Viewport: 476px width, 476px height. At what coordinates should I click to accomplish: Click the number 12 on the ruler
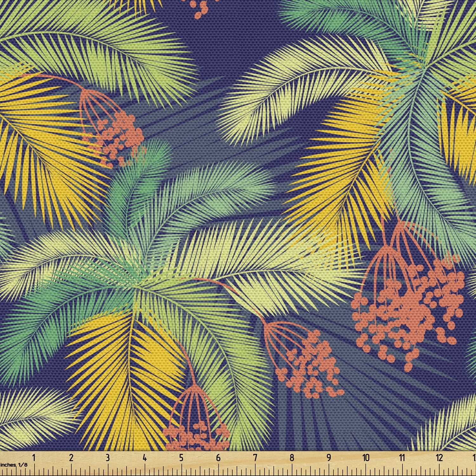[439, 457]
